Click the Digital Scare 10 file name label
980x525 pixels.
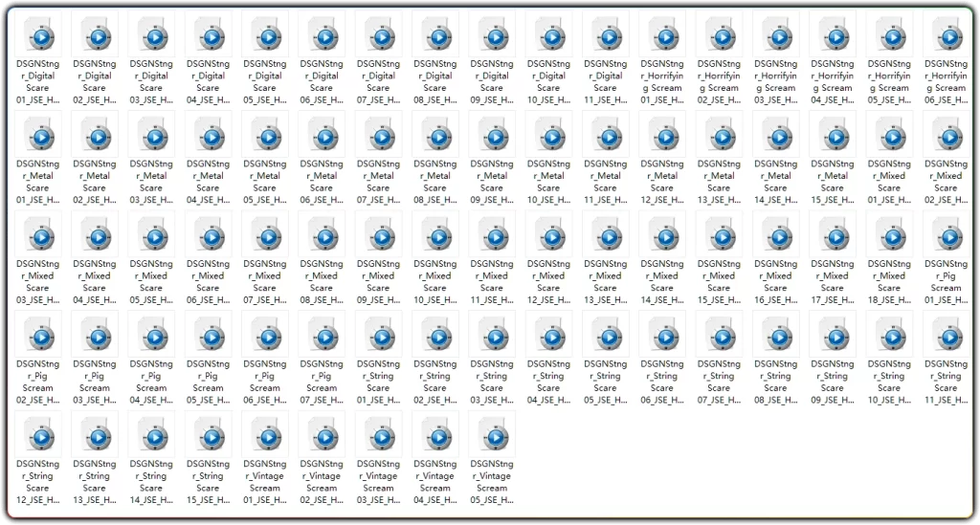[x=548, y=82]
